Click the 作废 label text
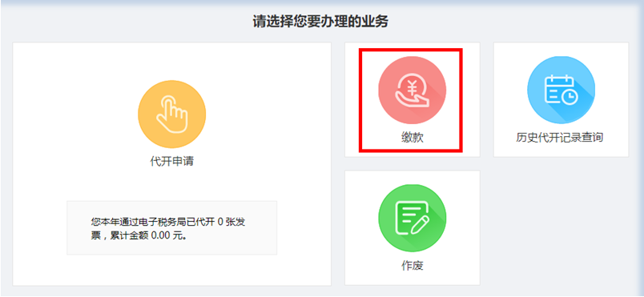 click(412, 266)
